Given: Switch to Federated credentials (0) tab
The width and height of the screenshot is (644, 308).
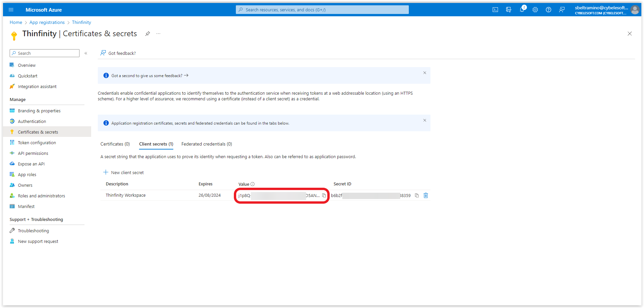Looking at the screenshot, I should pyautogui.click(x=207, y=144).
